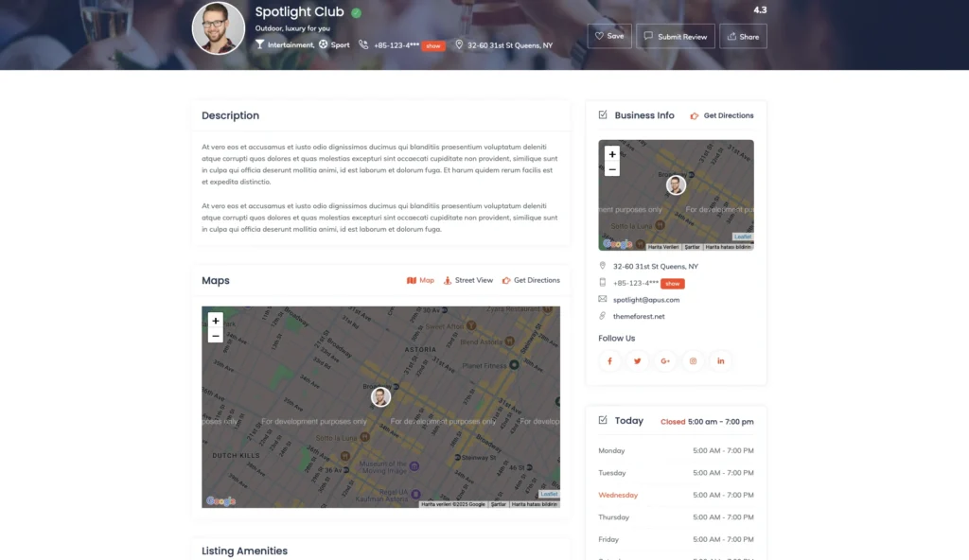Screen dimensions: 969x560
Task: Reveal phone number in Business Info
Action: 673,283
